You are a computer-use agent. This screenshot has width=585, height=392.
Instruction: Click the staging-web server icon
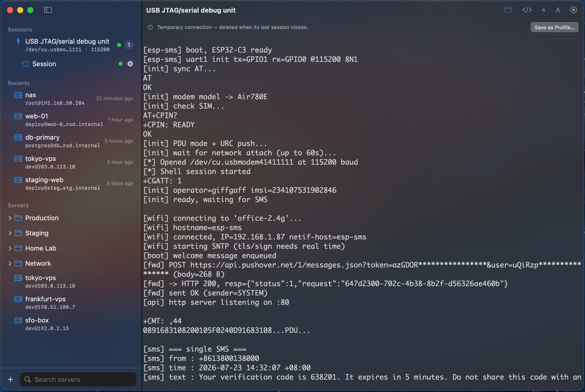(x=18, y=180)
